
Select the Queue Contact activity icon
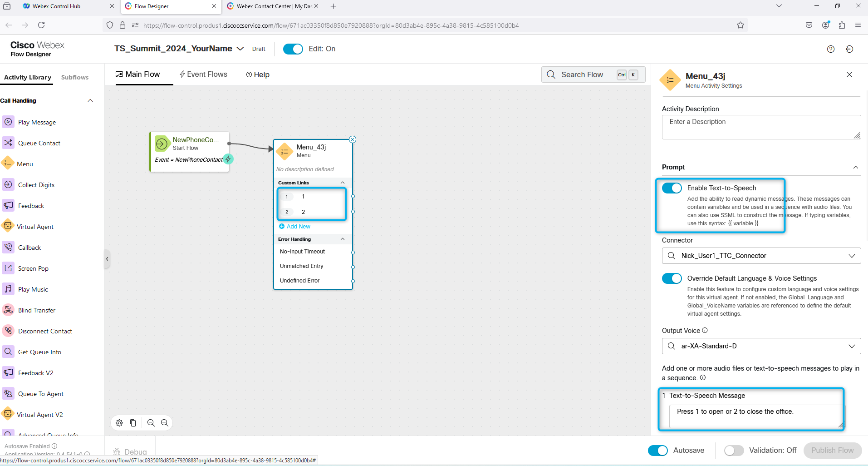pos(8,143)
